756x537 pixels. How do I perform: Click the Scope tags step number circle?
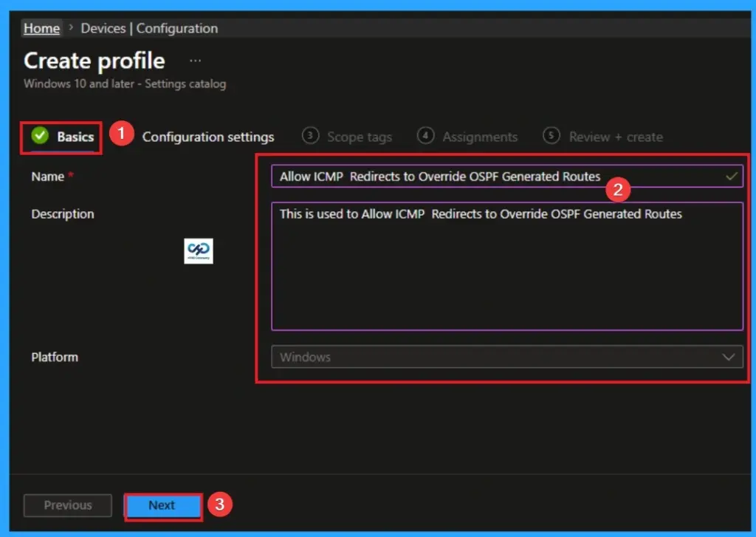tap(312, 137)
